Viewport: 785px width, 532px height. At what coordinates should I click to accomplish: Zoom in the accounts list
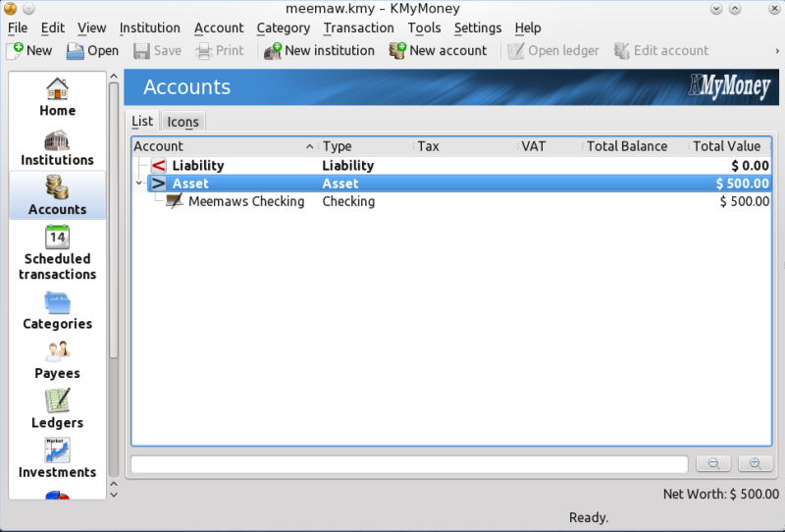(756, 463)
